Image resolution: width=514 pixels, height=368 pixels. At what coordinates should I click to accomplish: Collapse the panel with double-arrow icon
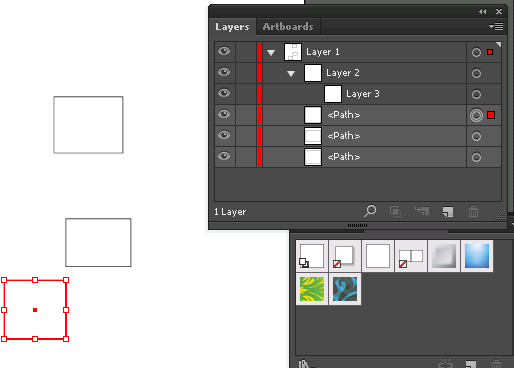[x=482, y=12]
